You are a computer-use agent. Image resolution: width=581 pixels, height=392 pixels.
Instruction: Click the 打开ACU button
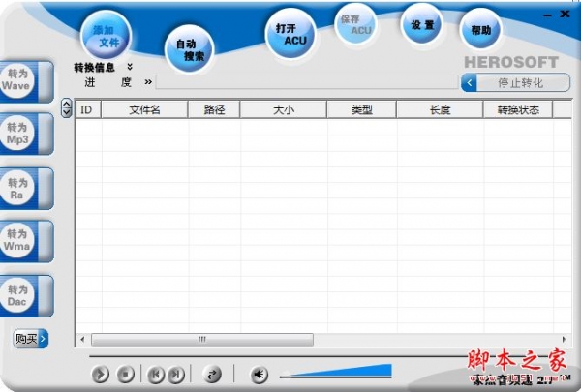290,34
